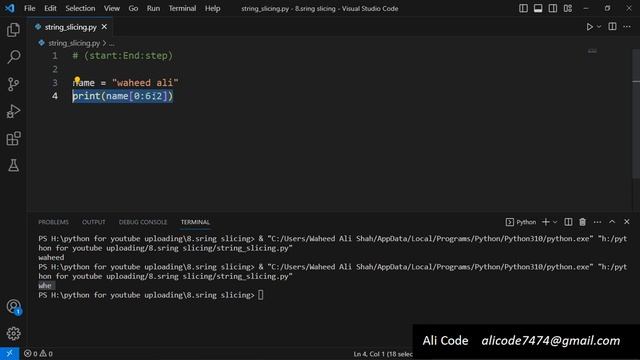640x360 pixels.
Task: Click the print(name[0:6:2]) line
Action: (x=122, y=96)
